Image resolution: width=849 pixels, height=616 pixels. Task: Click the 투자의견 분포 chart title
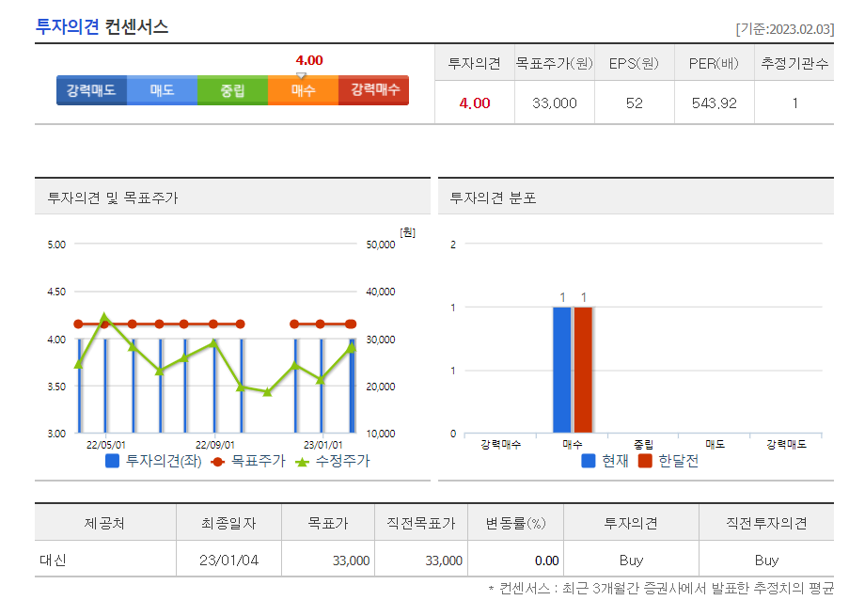pyautogui.click(x=493, y=197)
